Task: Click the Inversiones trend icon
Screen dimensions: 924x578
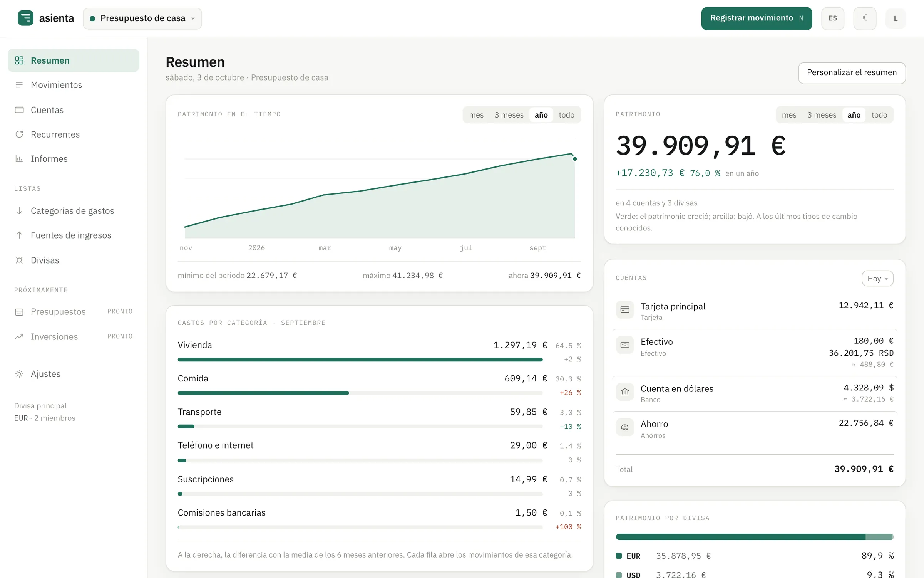Action: pos(19,337)
